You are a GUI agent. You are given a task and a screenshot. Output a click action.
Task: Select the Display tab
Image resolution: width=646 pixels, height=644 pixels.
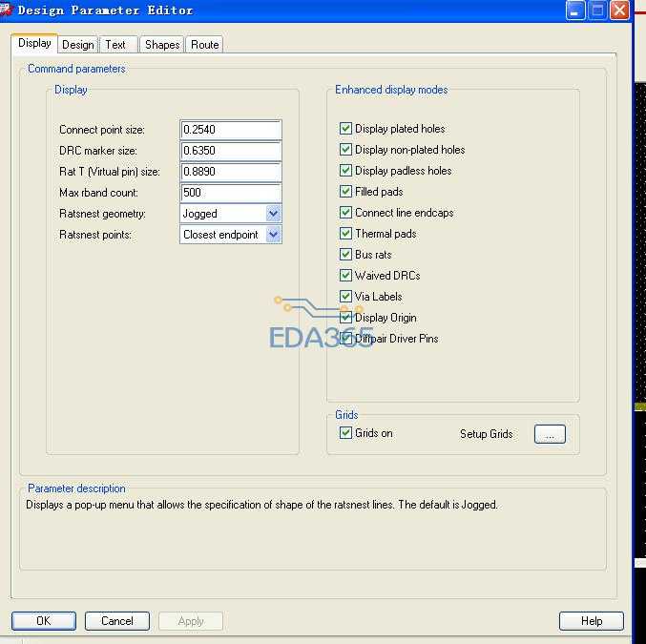click(x=34, y=43)
